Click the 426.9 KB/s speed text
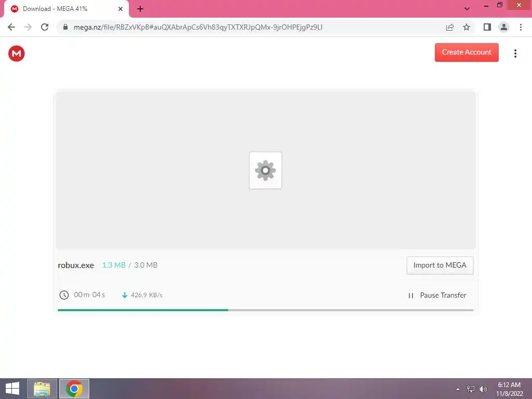 [147, 295]
